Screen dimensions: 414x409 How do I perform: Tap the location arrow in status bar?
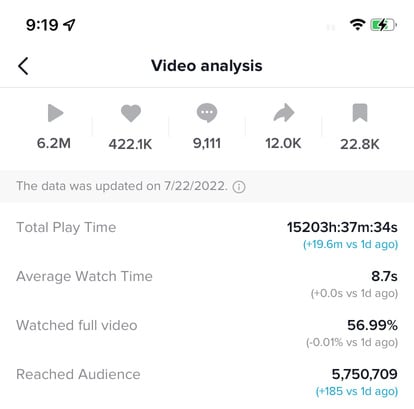[69, 25]
